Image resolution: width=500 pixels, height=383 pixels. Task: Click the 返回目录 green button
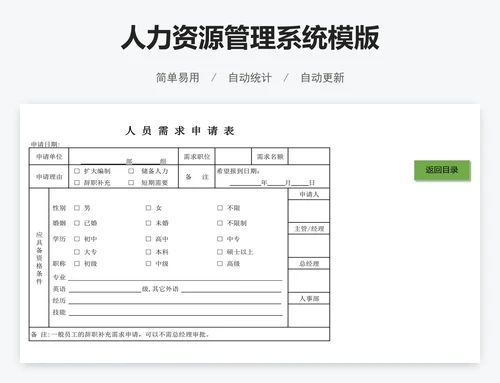[x=442, y=170]
